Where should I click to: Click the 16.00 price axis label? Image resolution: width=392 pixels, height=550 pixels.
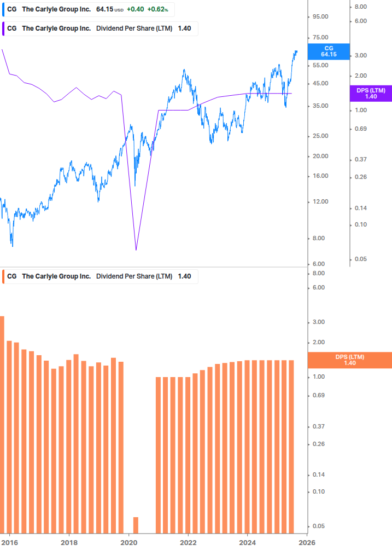coord(320,176)
